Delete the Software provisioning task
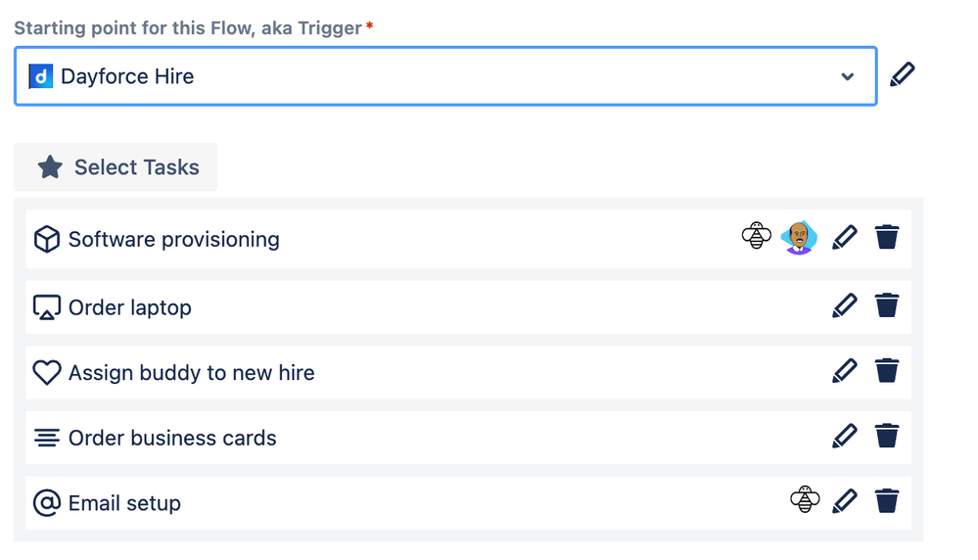This screenshot has height=560, width=978. coord(887,238)
